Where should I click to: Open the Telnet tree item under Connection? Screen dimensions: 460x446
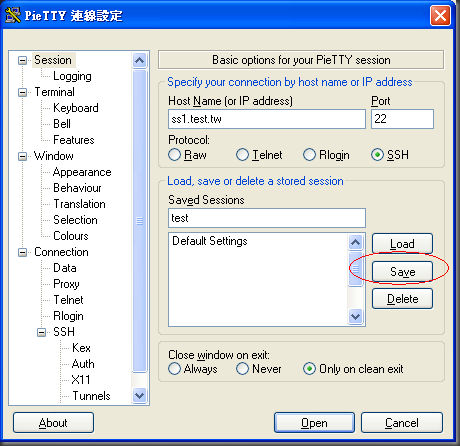click(68, 300)
